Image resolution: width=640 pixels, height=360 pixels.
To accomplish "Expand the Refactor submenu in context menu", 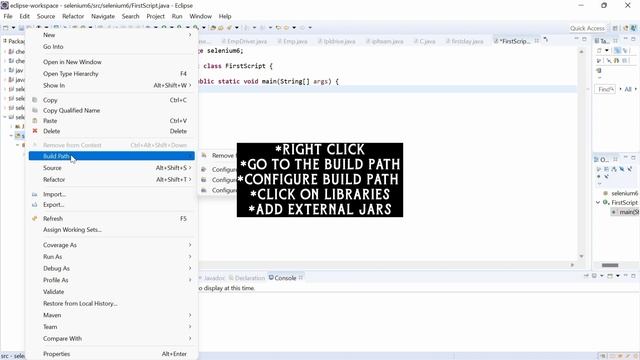I will click(x=111, y=180).
